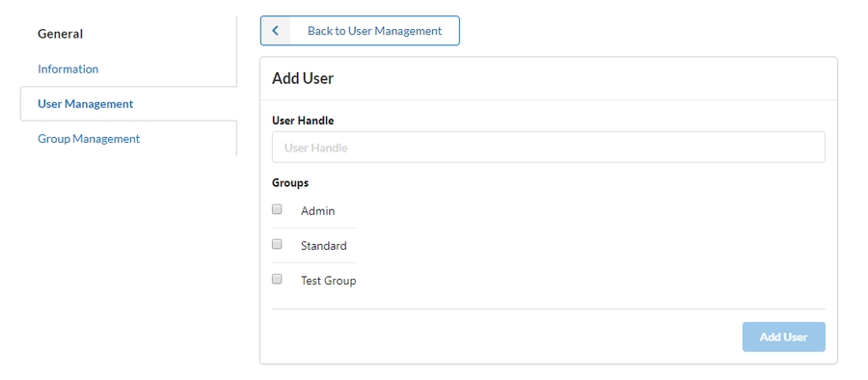Tick the Test Group checkbox
The height and width of the screenshot is (380, 868).
coord(277,279)
